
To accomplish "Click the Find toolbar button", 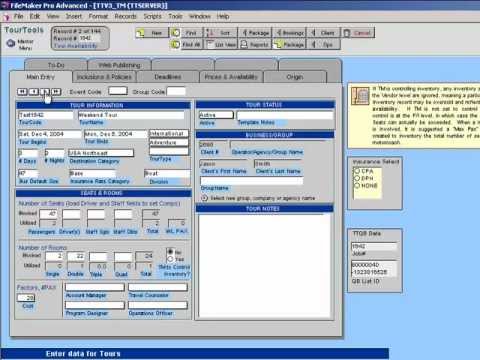I will click(x=186, y=33).
